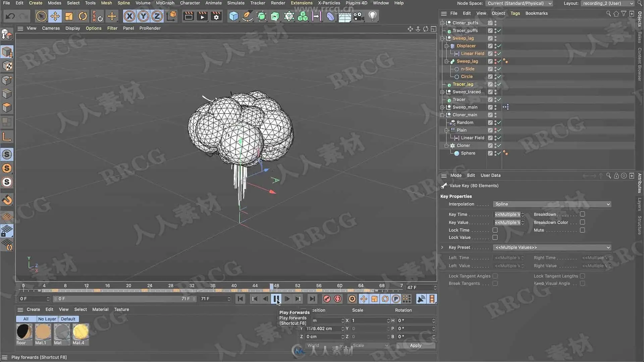Click the Cube primitive icon

tap(233, 16)
